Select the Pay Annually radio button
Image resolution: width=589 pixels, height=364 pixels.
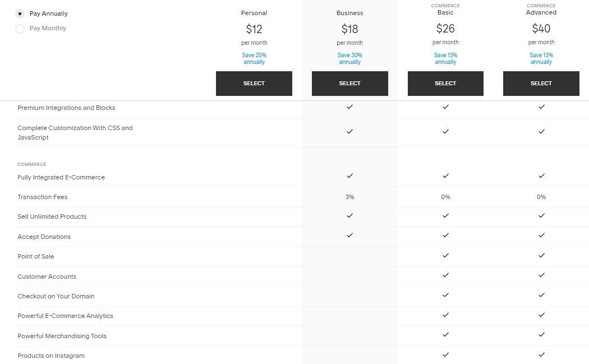20,13
